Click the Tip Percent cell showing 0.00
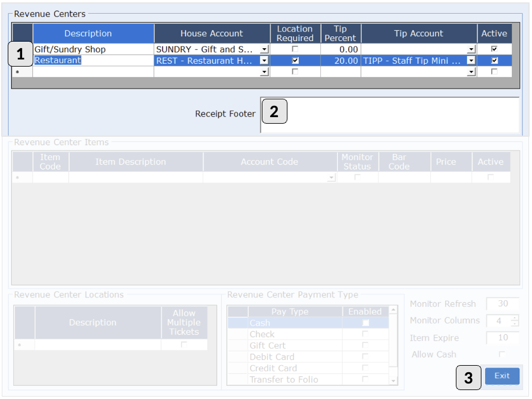Image resolution: width=532 pixels, height=399 pixels. coord(340,49)
